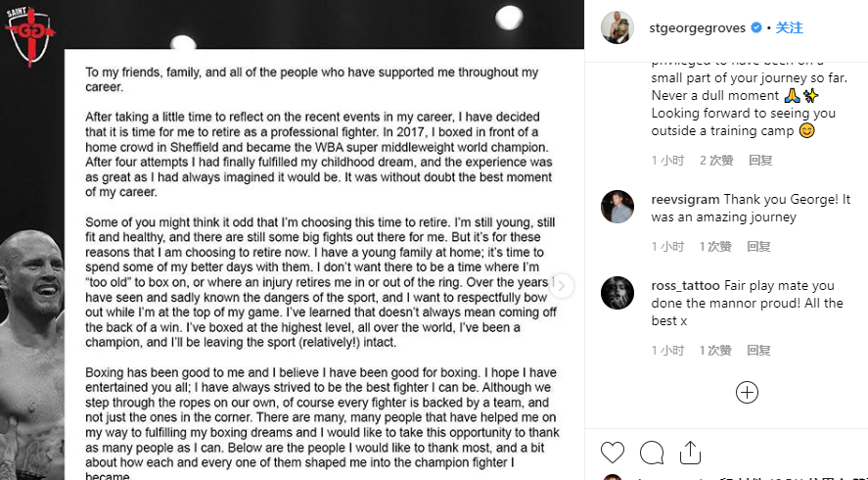Open stgeorgegroves username link
This screenshot has width=868, height=480.
pos(698,27)
